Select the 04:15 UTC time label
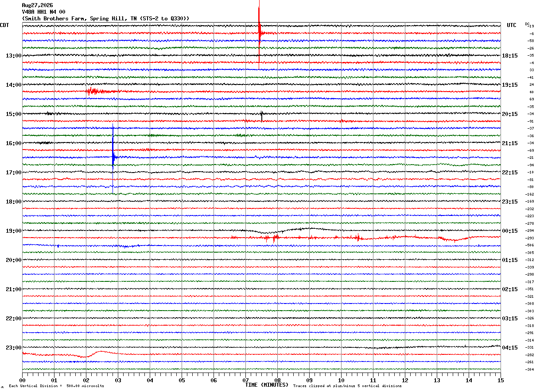 (x=510, y=348)
